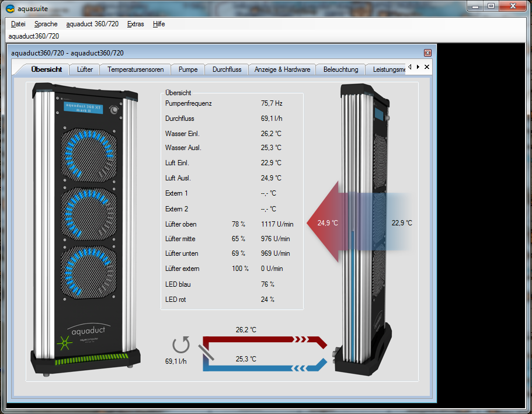Click the Lüfter oben 1117 U/min value
Image resolution: width=532 pixels, height=414 pixels.
click(277, 224)
